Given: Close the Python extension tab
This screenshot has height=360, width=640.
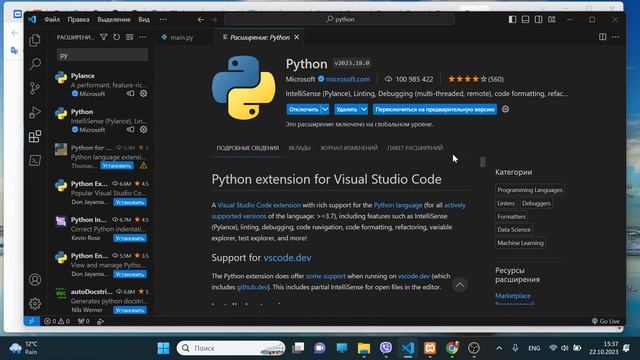Looking at the screenshot, I should (297, 37).
